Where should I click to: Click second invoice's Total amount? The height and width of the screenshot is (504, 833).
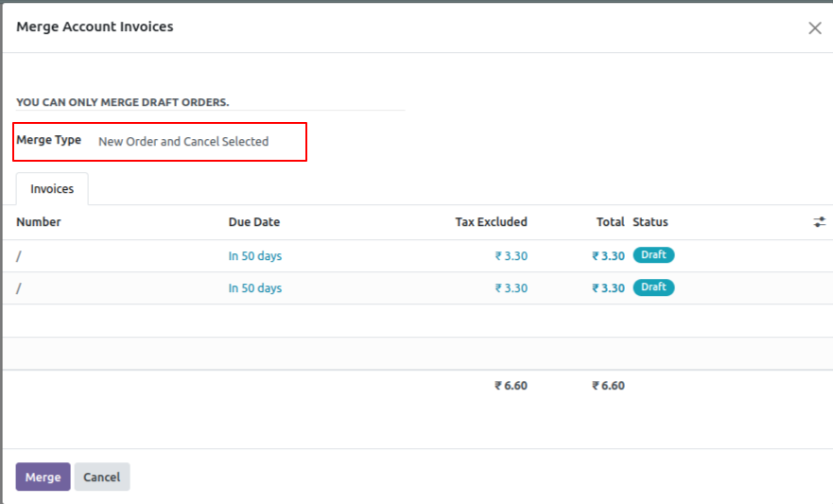608,288
